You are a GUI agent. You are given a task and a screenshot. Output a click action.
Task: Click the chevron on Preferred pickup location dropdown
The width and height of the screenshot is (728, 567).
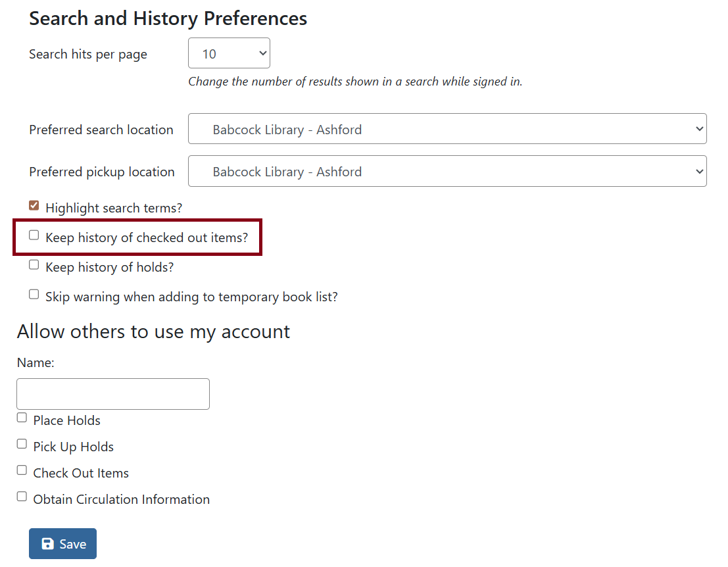[698, 171]
